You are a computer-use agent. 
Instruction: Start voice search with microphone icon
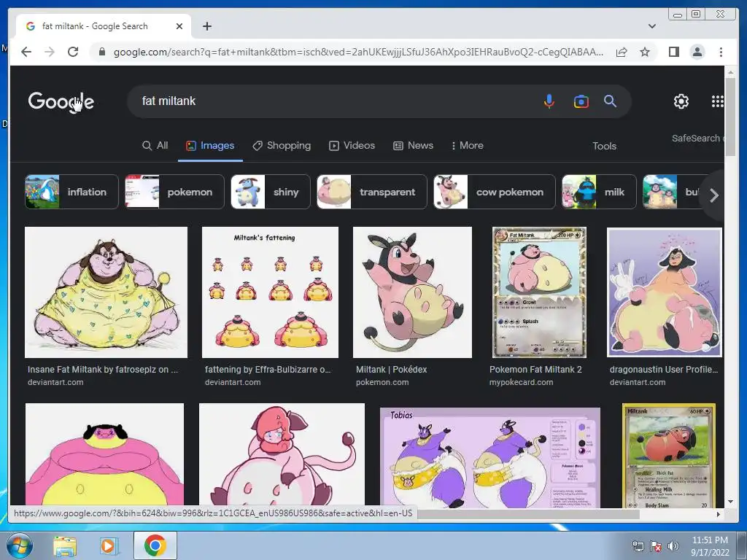(549, 101)
